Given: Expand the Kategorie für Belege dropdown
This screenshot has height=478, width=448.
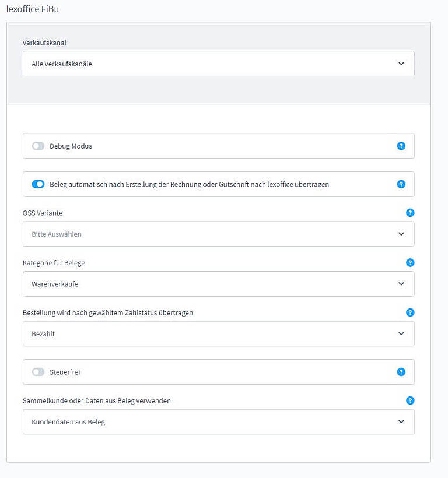Looking at the screenshot, I should click(218, 284).
